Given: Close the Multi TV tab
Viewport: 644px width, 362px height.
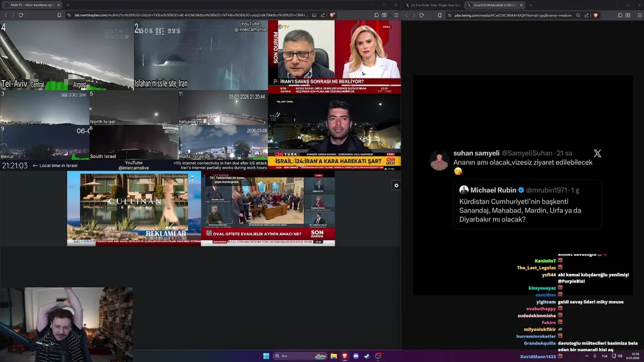Looking at the screenshot, I should tap(58, 5).
